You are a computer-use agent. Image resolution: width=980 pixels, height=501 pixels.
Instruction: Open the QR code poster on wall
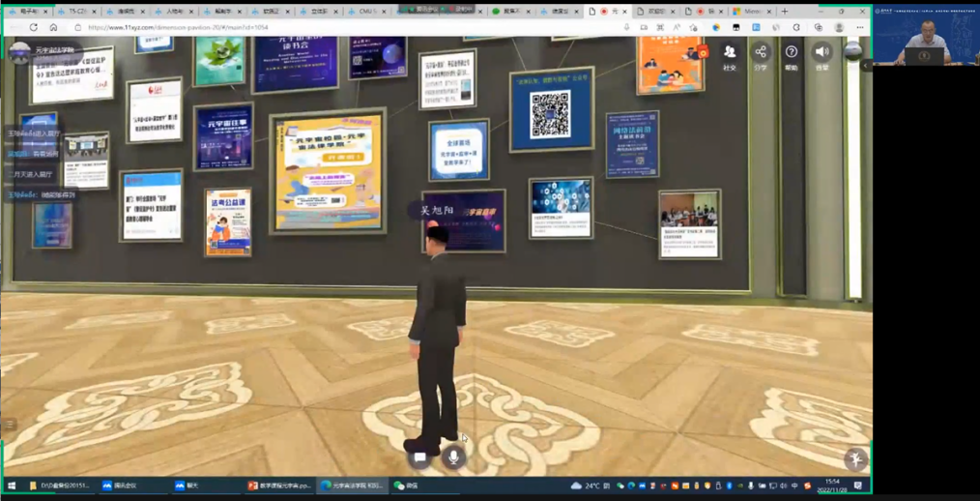pos(550,113)
